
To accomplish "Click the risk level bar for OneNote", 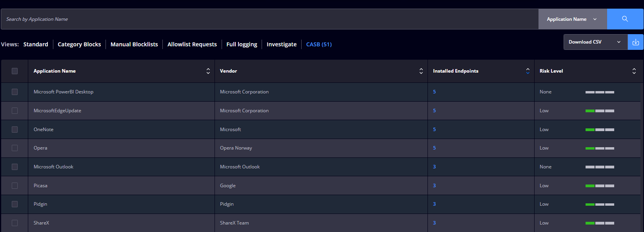I will click(x=600, y=130).
